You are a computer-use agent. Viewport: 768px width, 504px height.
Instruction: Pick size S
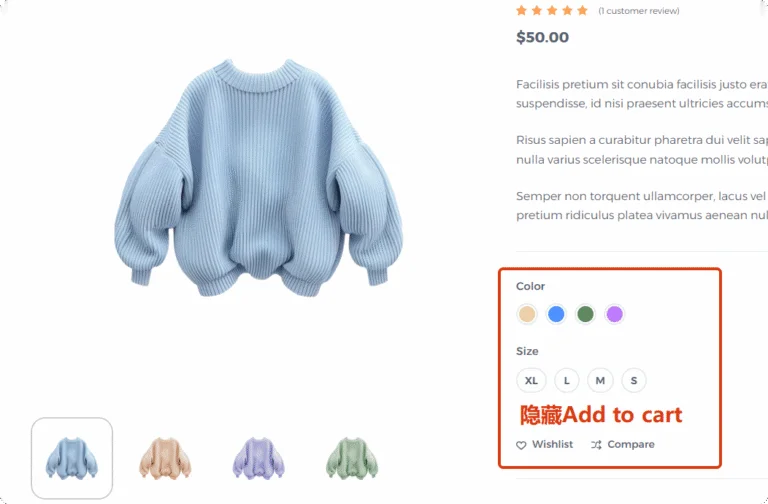(x=634, y=381)
